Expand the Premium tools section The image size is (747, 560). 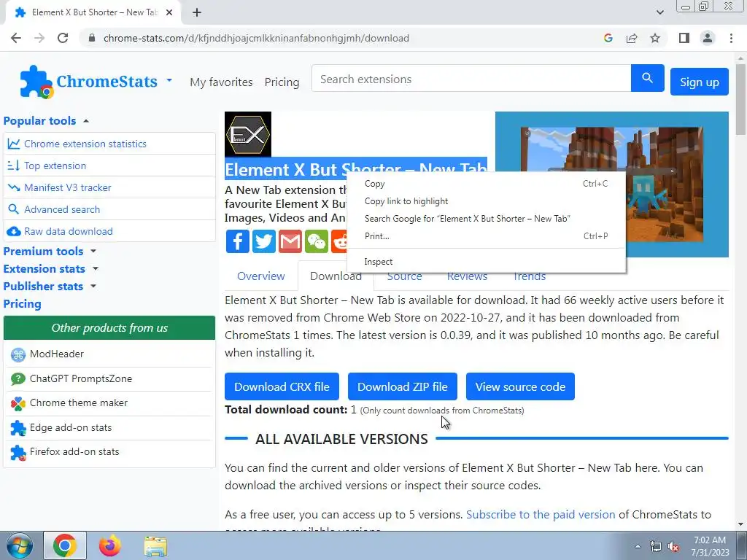(50, 251)
